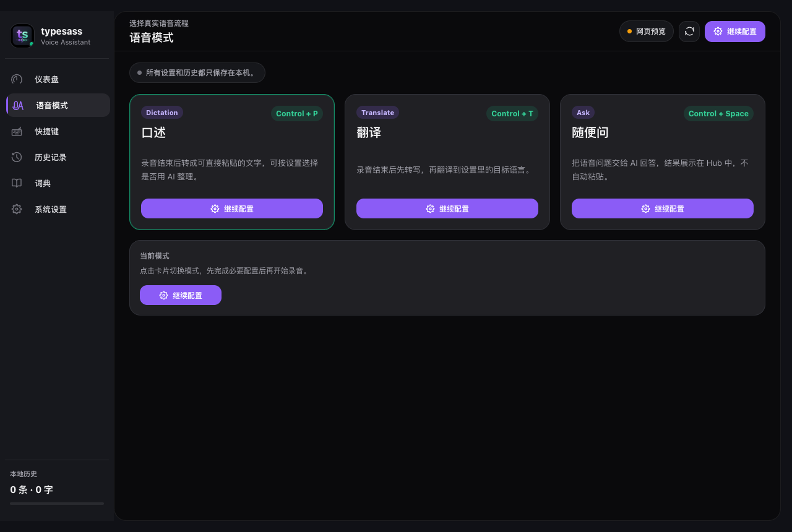Click the typesass name text

[62, 31]
